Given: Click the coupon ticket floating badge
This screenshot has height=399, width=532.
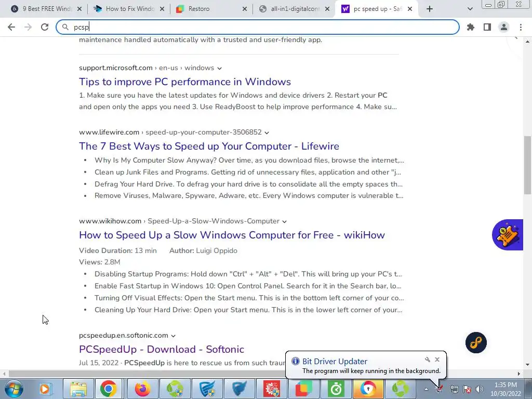Looking at the screenshot, I should pyautogui.click(x=508, y=235).
